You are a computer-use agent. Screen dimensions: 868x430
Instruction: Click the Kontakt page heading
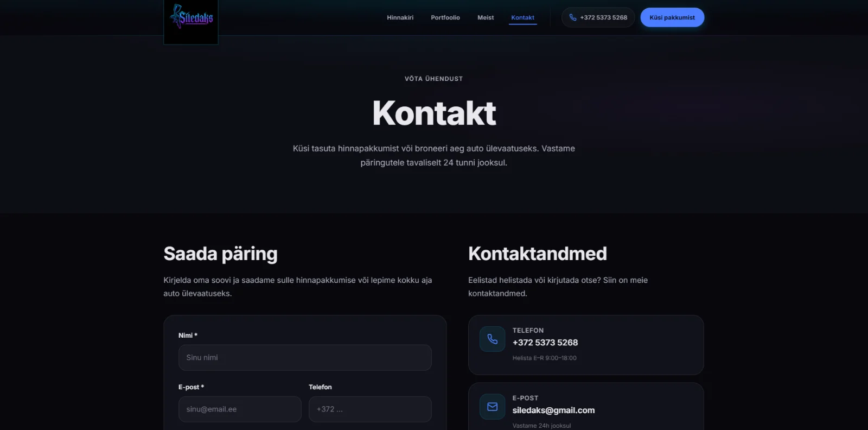pos(434,113)
